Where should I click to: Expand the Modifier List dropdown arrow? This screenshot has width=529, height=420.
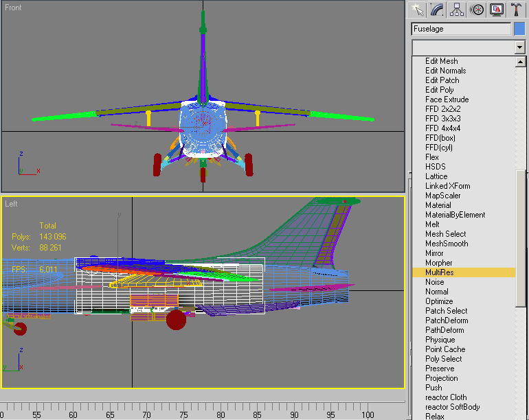point(520,47)
